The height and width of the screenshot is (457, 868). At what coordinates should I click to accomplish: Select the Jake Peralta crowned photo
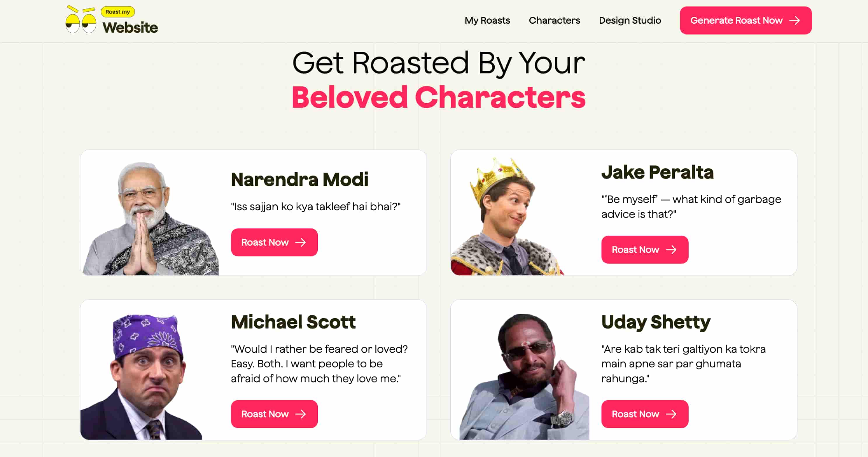point(507,216)
